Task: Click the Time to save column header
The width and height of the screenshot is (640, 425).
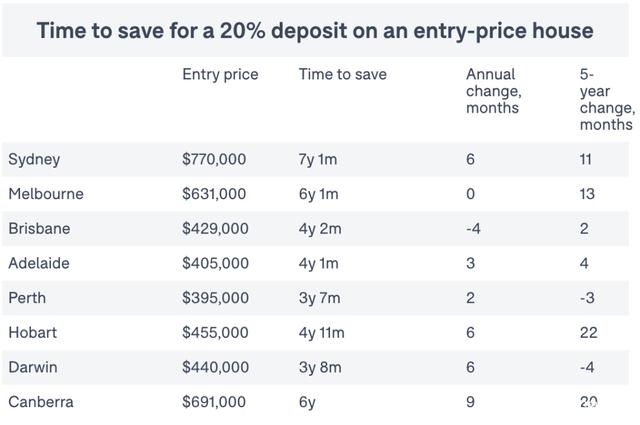Action: [342, 75]
